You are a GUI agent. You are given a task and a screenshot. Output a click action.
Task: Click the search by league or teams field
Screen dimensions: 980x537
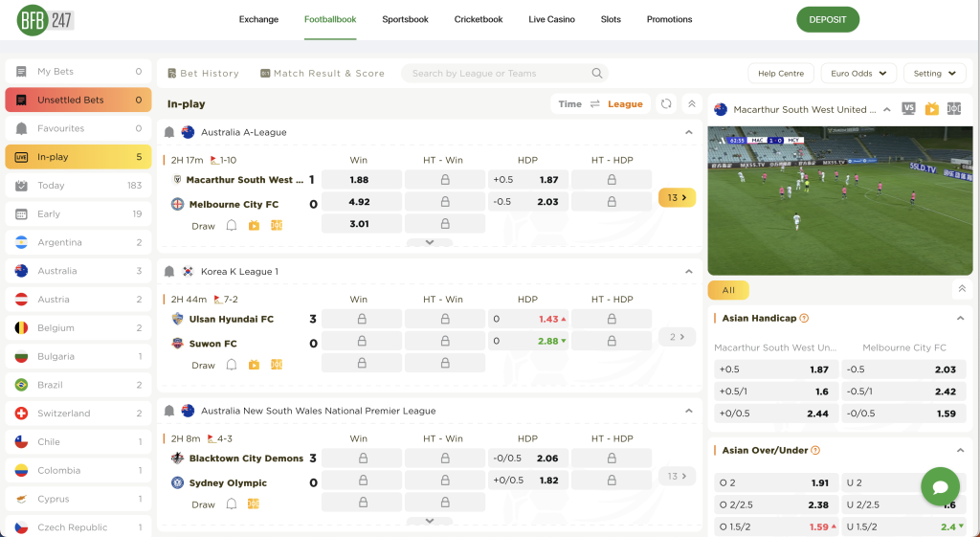point(504,73)
